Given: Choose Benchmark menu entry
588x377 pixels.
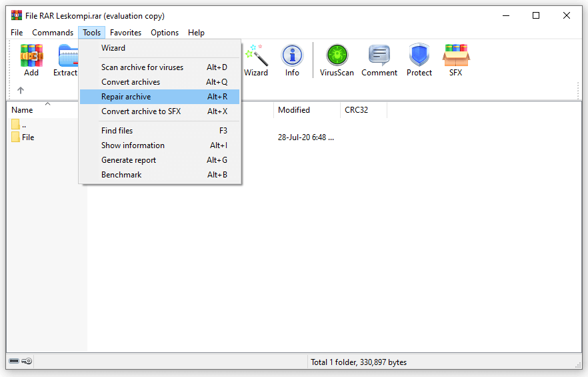Looking at the screenshot, I should [160, 175].
